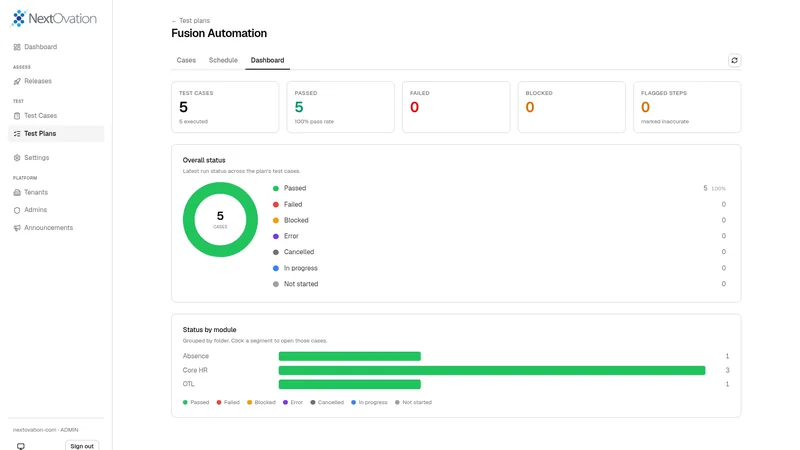
Task: Click the Test Cases clipboard icon
Action: click(x=17, y=116)
